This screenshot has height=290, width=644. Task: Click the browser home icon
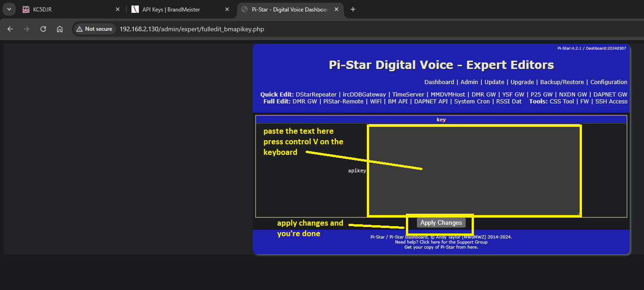coord(60,29)
